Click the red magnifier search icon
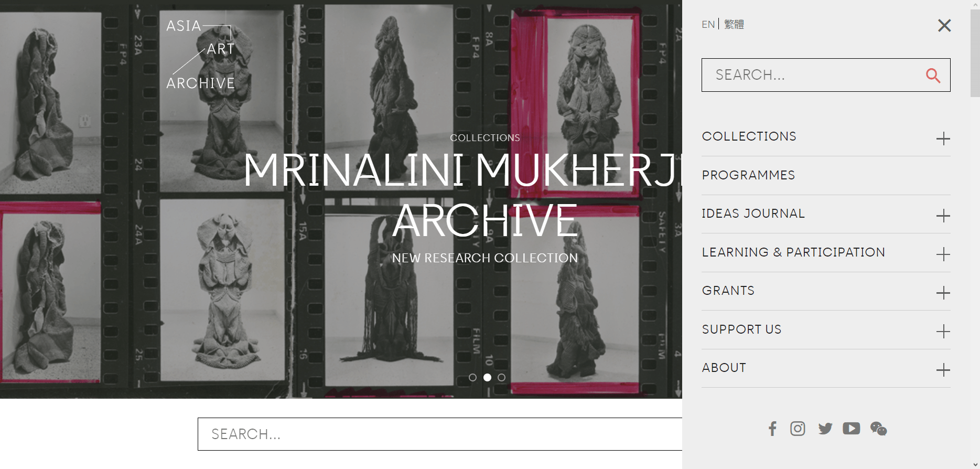The width and height of the screenshot is (980, 469). click(933, 76)
